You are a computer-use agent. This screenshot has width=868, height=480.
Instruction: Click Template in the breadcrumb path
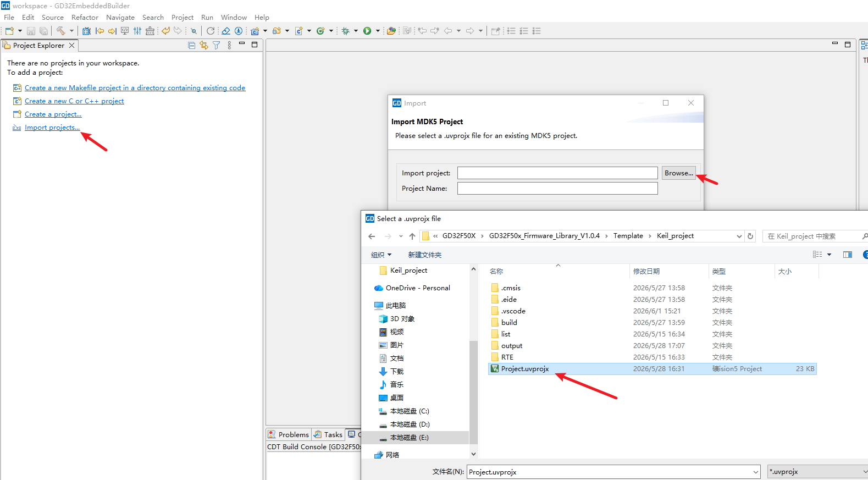point(628,236)
